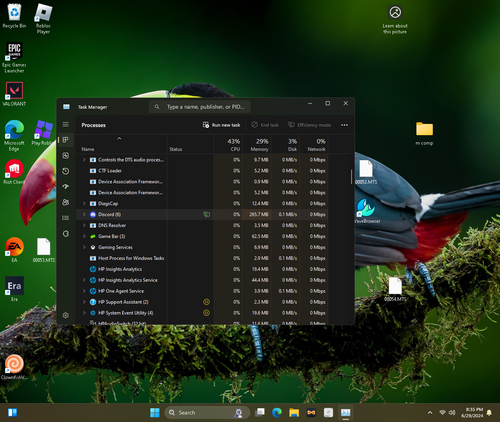Open Users page in sidebar
The image size is (500, 422).
66,202
